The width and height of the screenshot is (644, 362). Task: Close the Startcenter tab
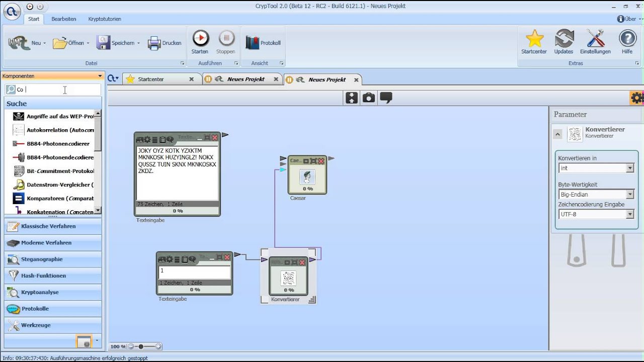pyautogui.click(x=191, y=79)
